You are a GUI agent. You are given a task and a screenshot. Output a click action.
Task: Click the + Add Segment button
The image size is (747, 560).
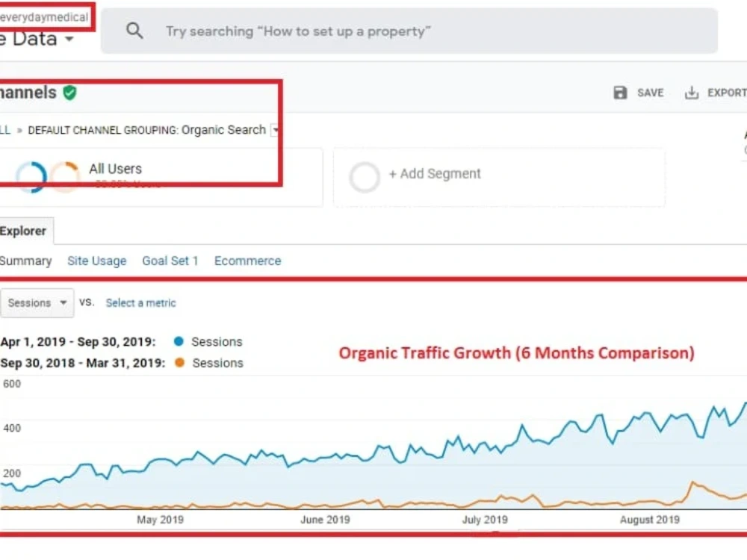435,174
